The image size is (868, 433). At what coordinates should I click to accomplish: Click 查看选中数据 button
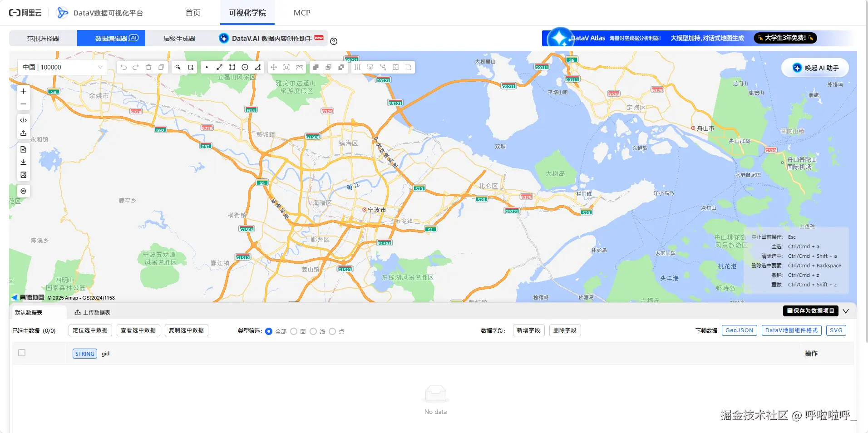[x=138, y=330]
